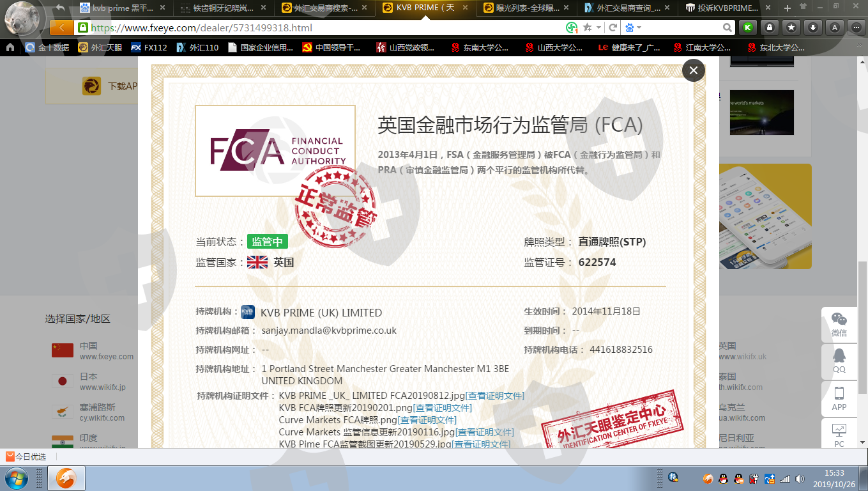This screenshot has width=868, height=491.
Task: Open QQ sidebar contact icon
Action: [x=839, y=361]
